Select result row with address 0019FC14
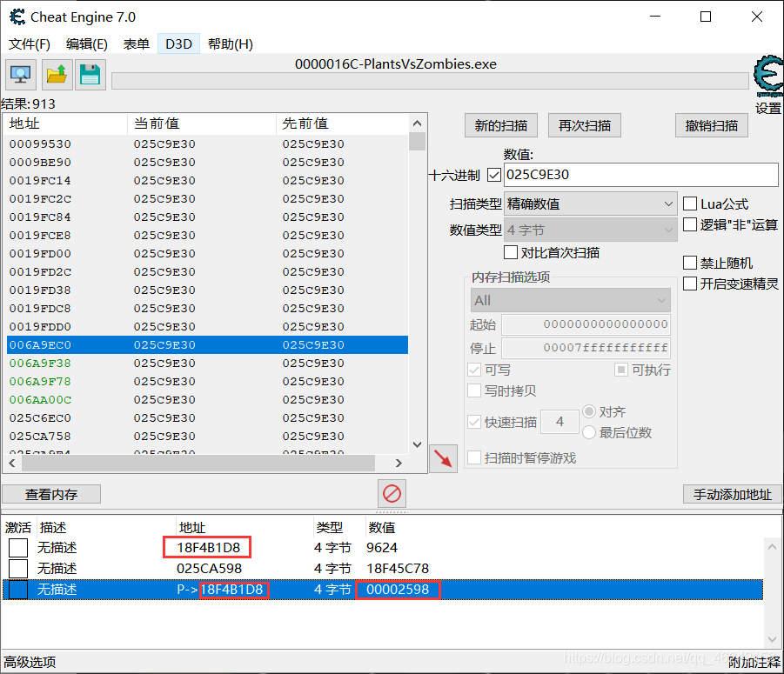This screenshot has height=674, width=784. [207, 181]
